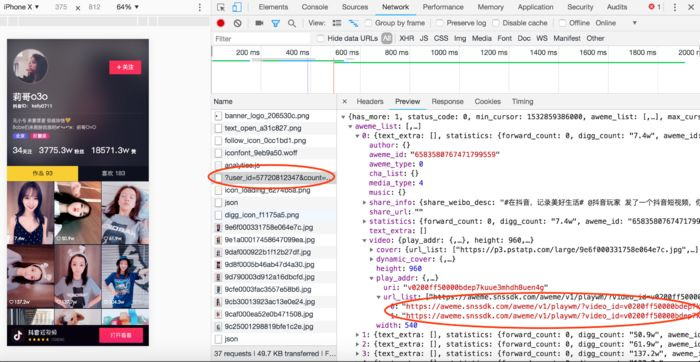Switch to the Headers tab
This screenshot has height=362, width=700.
coord(370,101)
